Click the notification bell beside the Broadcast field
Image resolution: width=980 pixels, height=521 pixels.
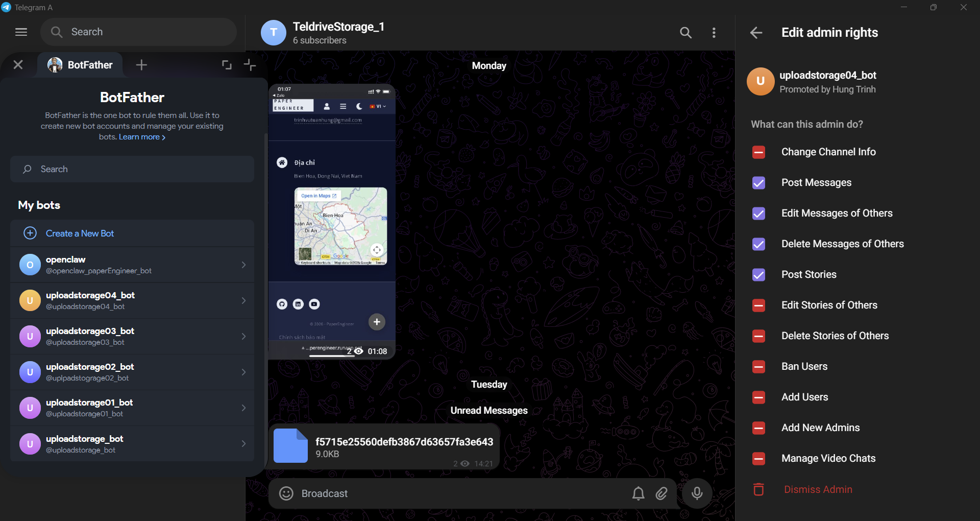[638, 493]
